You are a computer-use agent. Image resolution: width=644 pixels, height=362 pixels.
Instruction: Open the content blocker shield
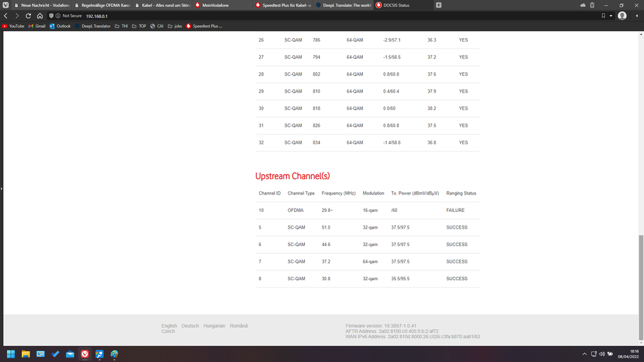point(51,15)
